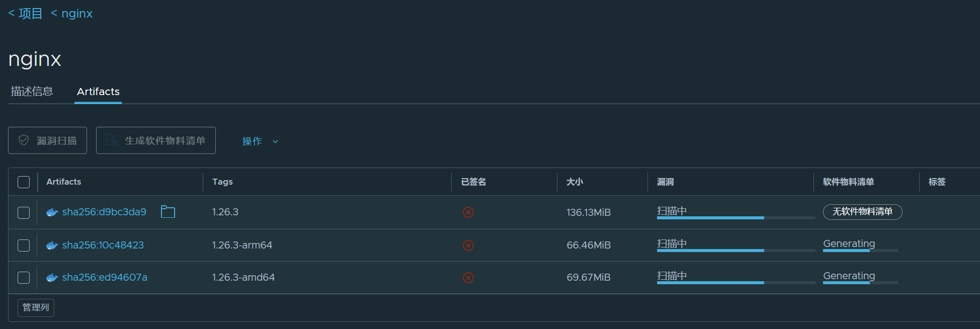Click the Docker icon beside sha256:10c48423
The height and width of the screenshot is (329, 980).
point(52,245)
